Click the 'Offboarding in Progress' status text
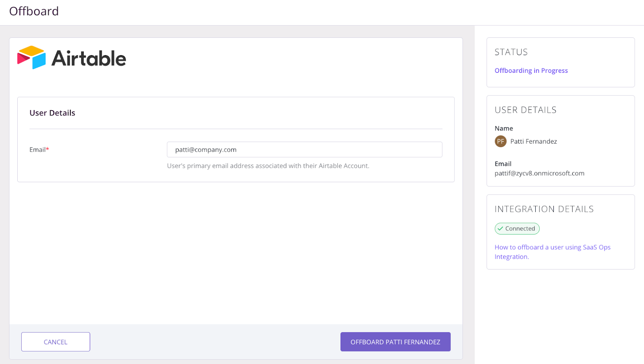This screenshot has width=644, height=364. [x=531, y=71]
